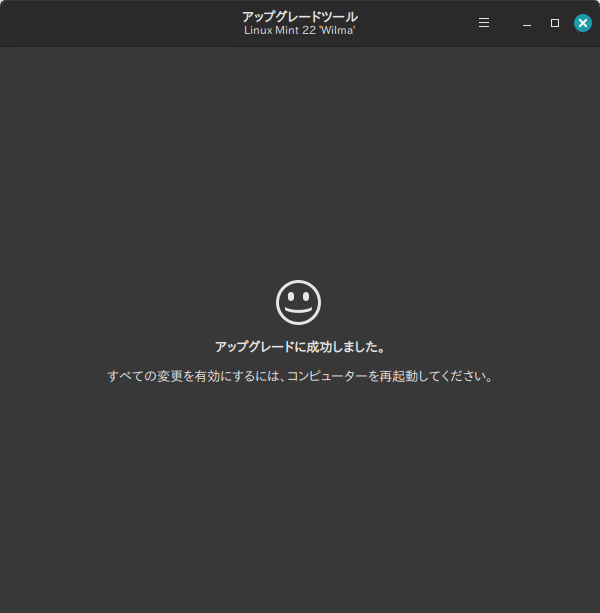
Task: Close the upgrade tool window
Action: [x=582, y=23]
